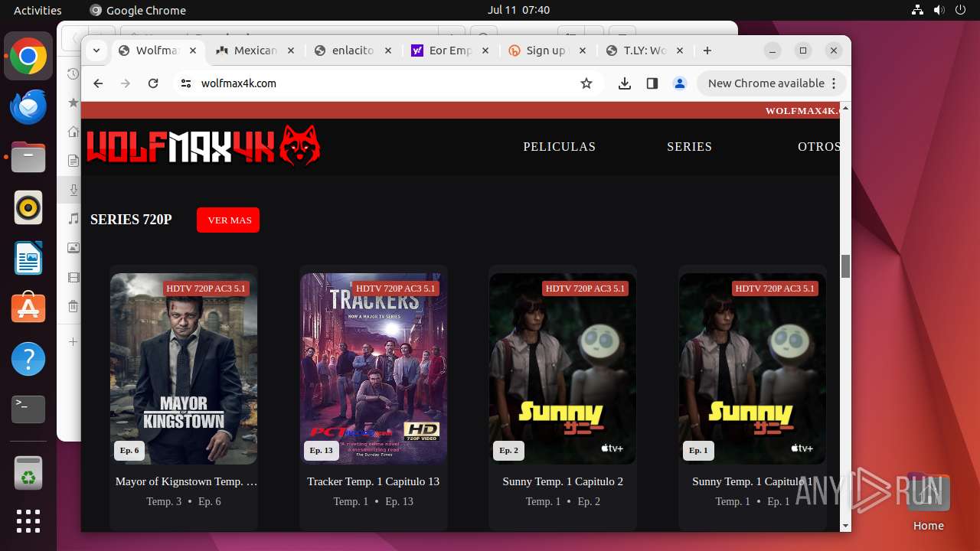Viewport: 980px width, 551px height.
Task: Click HDTV 720P AC3 5.1 tag on Trackers
Action: click(x=396, y=289)
